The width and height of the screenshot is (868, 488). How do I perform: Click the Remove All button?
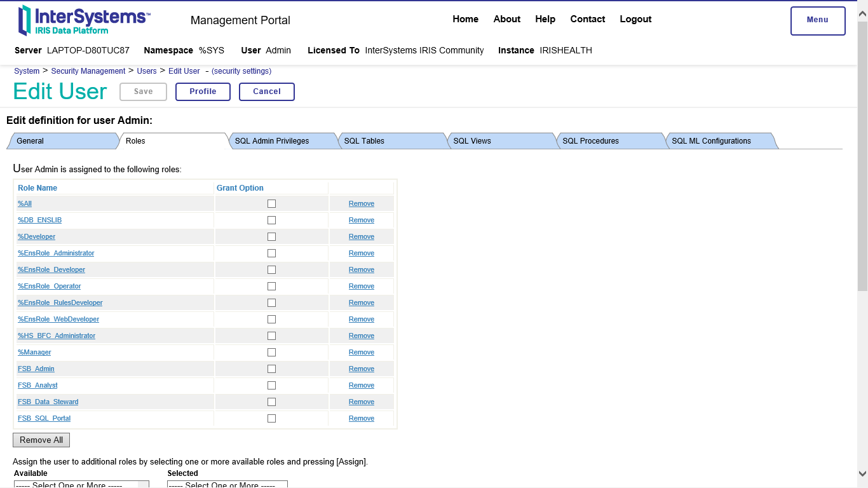[41, 440]
